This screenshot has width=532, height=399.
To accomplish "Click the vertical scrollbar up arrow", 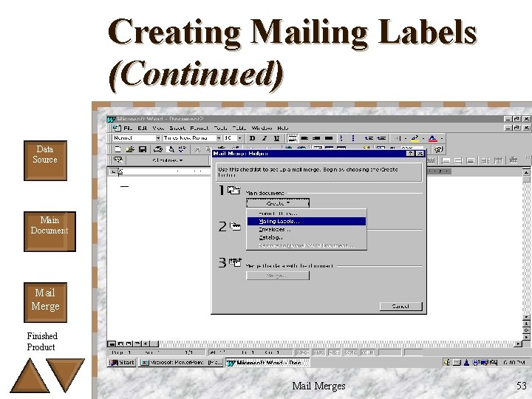I will pyautogui.click(x=526, y=172).
